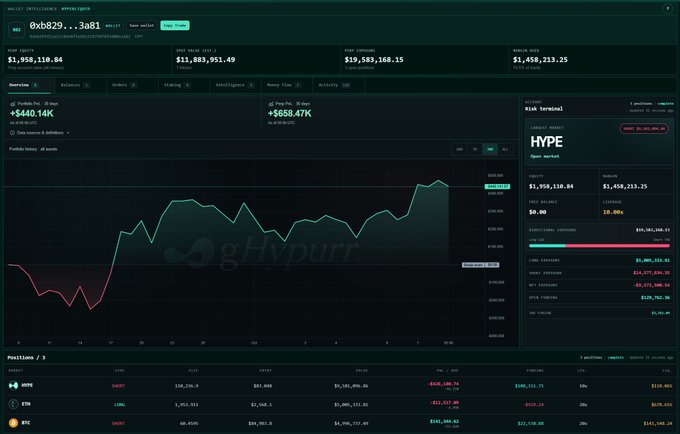
Task: Click the +$440.14K portfolio PnL value
Action: point(32,114)
